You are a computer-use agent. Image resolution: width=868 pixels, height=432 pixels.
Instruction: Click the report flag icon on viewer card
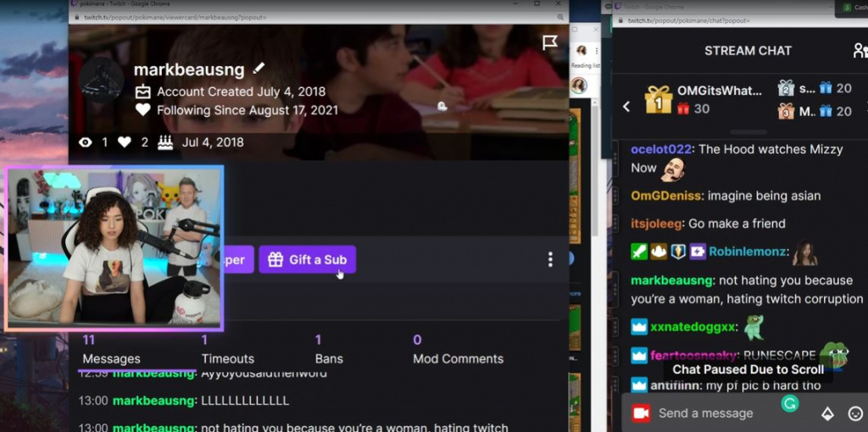(550, 42)
